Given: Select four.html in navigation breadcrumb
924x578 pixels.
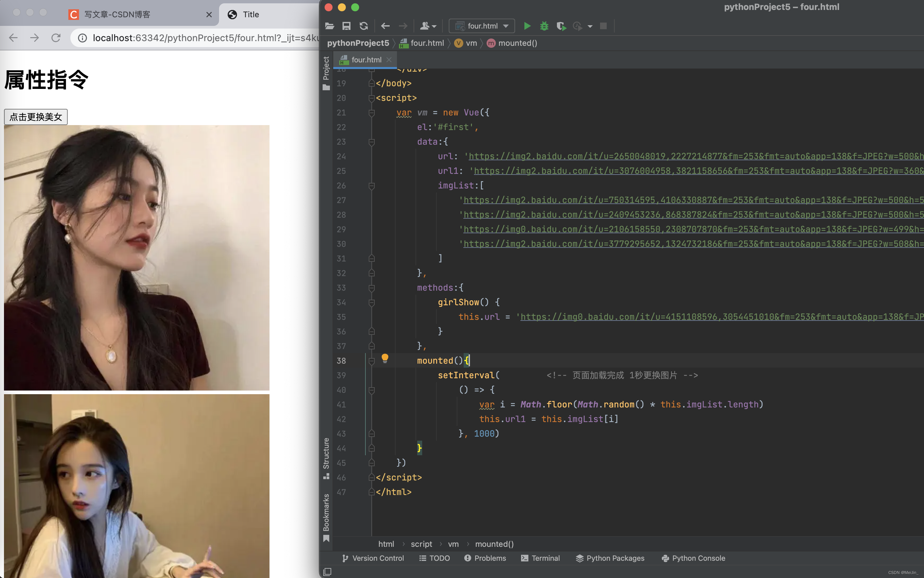Looking at the screenshot, I should pos(422,43).
